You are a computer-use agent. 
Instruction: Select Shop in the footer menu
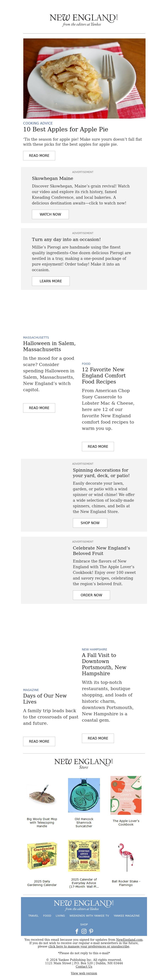[84, 924]
